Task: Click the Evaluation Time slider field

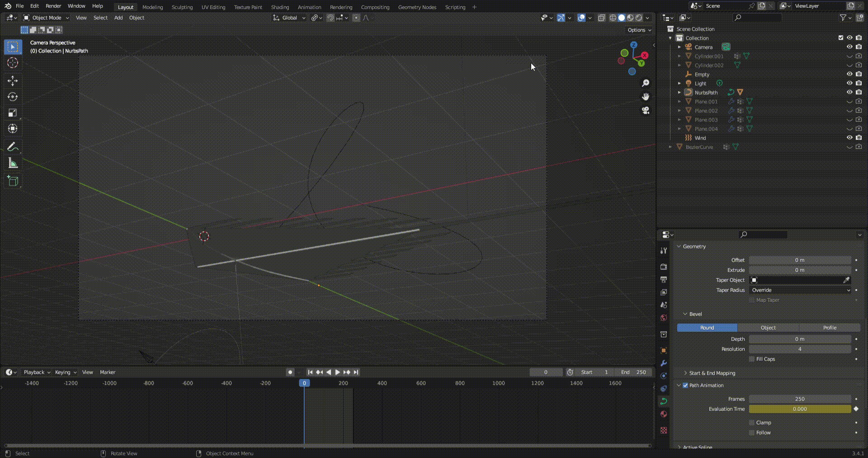Action: [x=799, y=409]
